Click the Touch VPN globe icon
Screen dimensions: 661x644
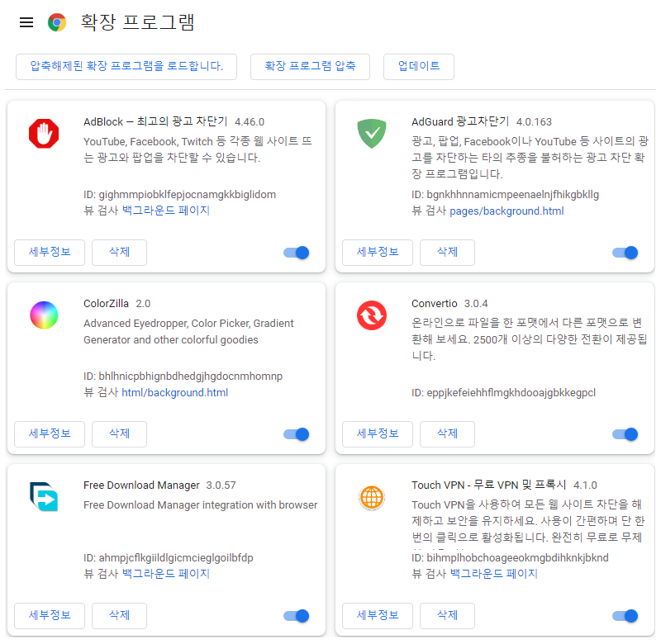pyautogui.click(x=372, y=497)
